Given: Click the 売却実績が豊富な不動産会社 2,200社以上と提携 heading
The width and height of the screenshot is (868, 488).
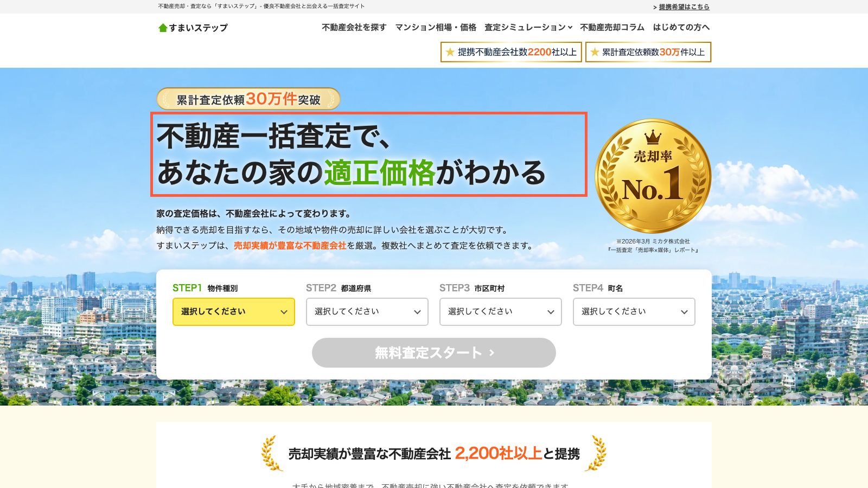Looking at the screenshot, I should pyautogui.click(x=434, y=453).
